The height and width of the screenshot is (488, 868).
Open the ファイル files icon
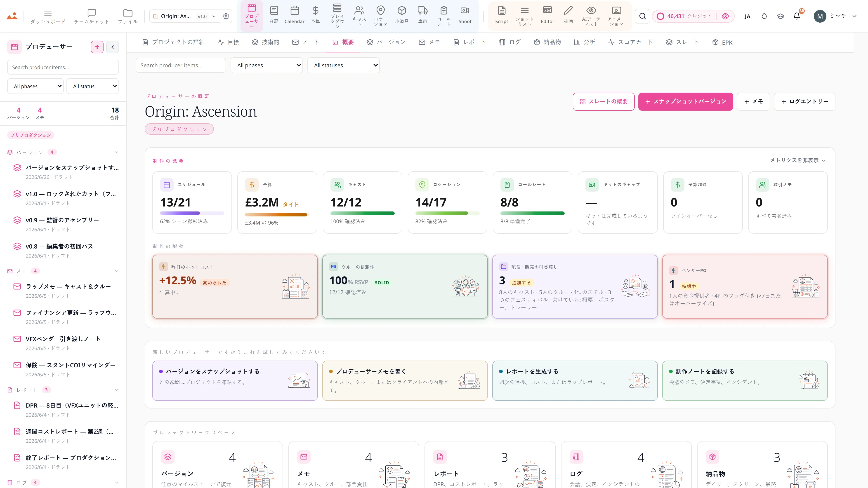click(128, 16)
